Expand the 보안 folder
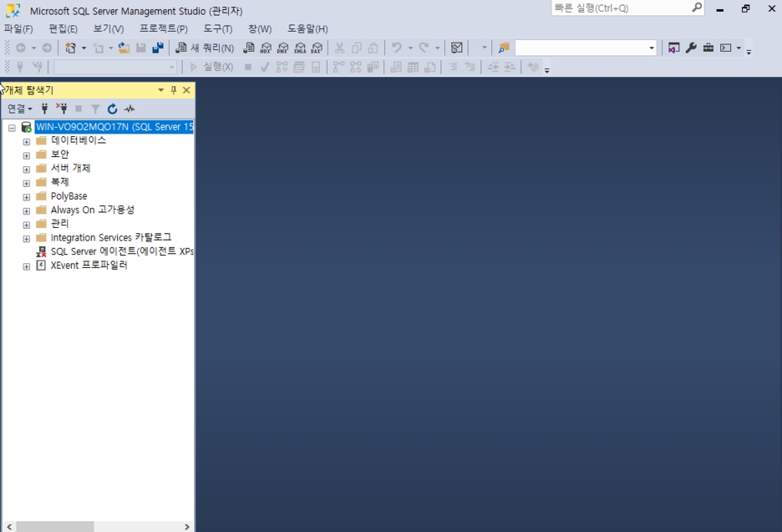This screenshot has height=532, width=782. pos(27,155)
